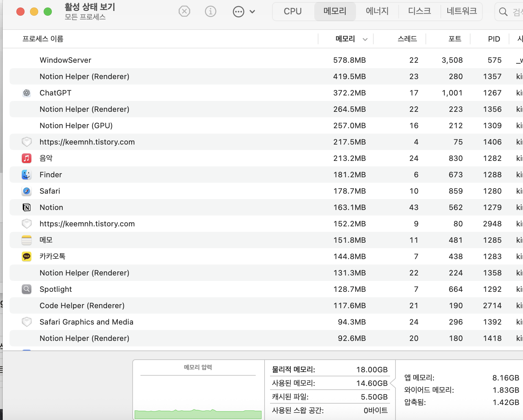The height and width of the screenshot is (420, 523).
Task: Click the 사용된 메모리 14.60GB value
Action: [x=372, y=383]
